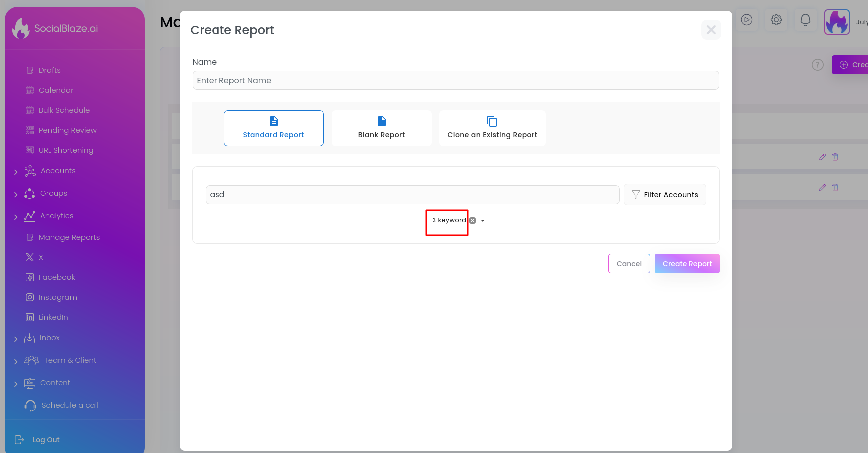Open the settings gear in header
868x453 pixels.
(776, 20)
